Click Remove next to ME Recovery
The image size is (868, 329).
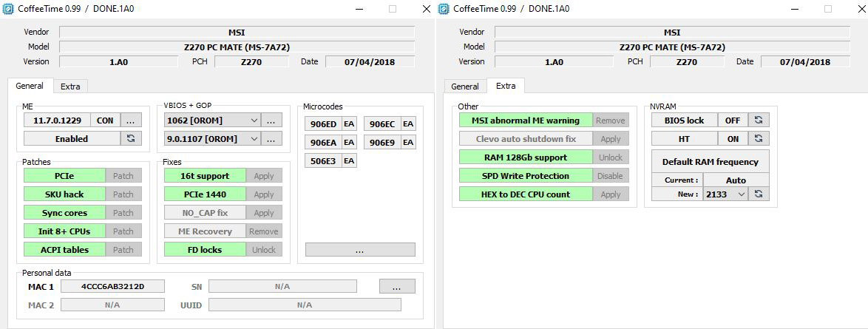[264, 231]
